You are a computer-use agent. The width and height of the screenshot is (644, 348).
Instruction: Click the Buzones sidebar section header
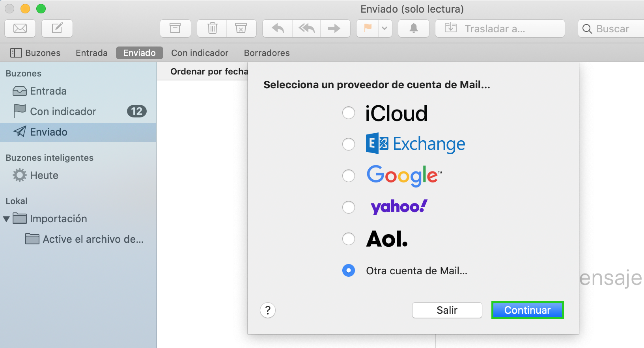(23, 73)
